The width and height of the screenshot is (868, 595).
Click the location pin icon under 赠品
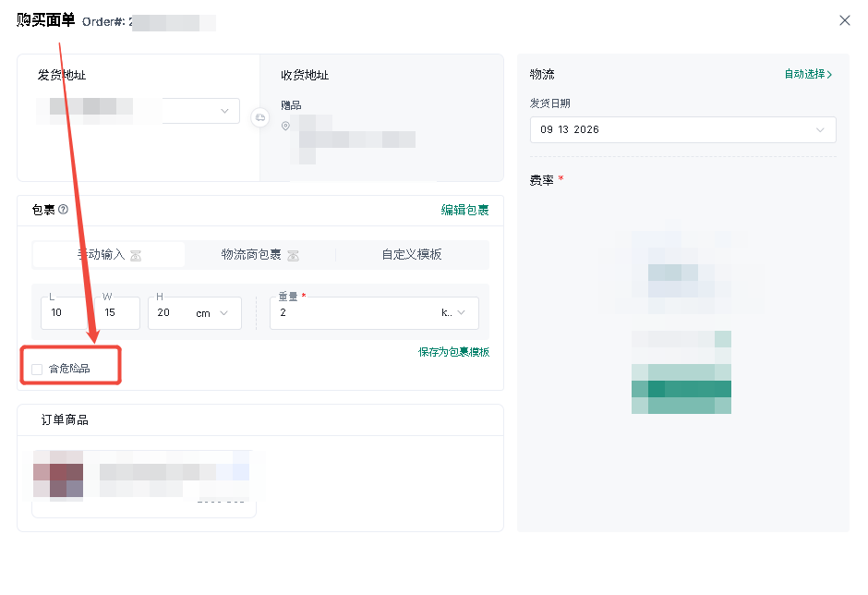tap(285, 126)
